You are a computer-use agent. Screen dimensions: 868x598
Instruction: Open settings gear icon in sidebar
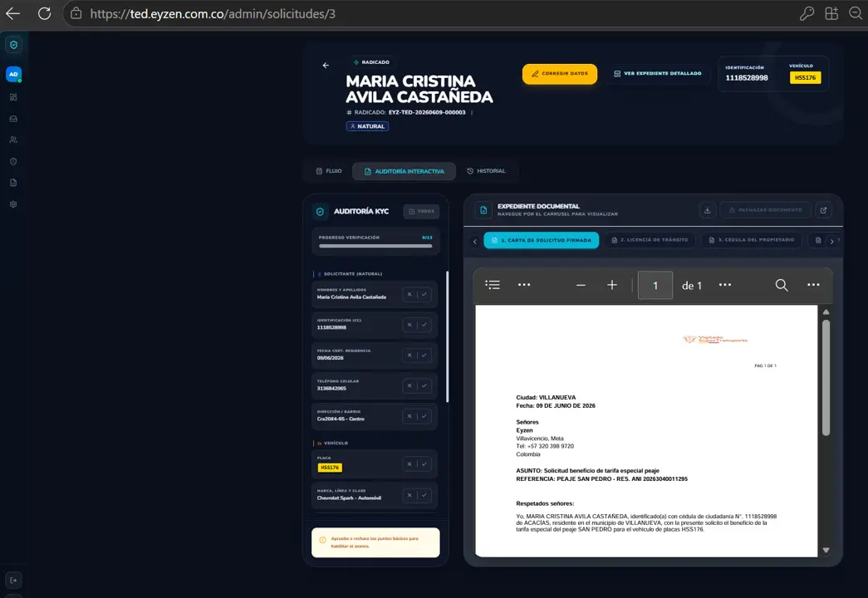(13, 204)
